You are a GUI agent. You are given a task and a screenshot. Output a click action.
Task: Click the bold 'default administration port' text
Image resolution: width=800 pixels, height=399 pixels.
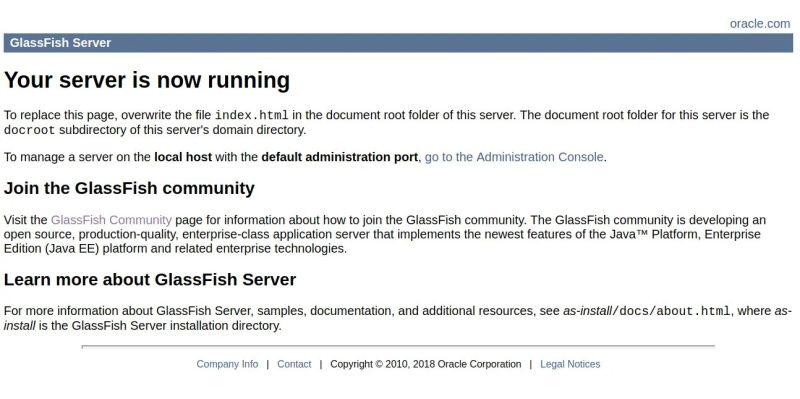[x=339, y=157]
